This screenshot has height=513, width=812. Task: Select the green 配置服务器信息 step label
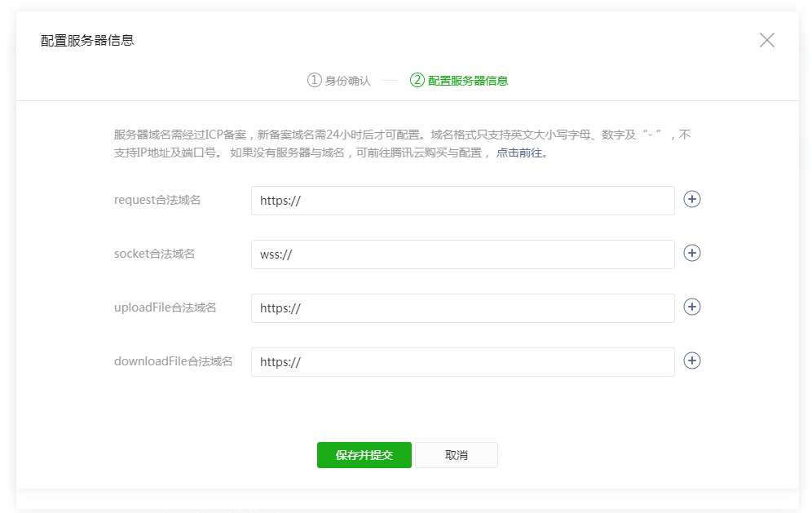pos(468,81)
